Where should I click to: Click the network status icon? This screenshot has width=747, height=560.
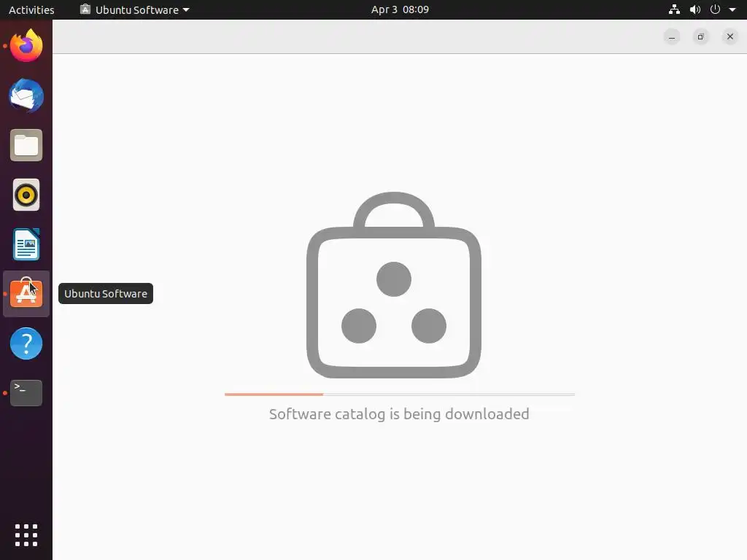click(674, 9)
